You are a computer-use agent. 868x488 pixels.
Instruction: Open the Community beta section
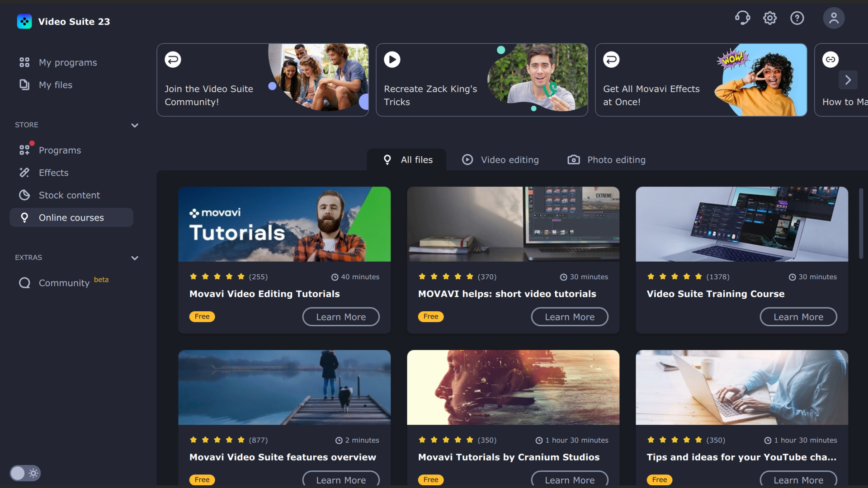pos(65,283)
